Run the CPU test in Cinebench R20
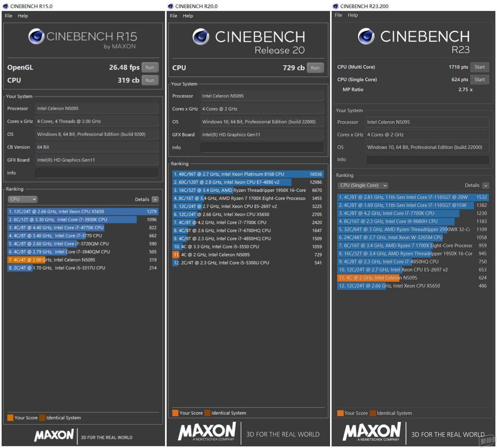The image size is (497, 448). [x=315, y=68]
